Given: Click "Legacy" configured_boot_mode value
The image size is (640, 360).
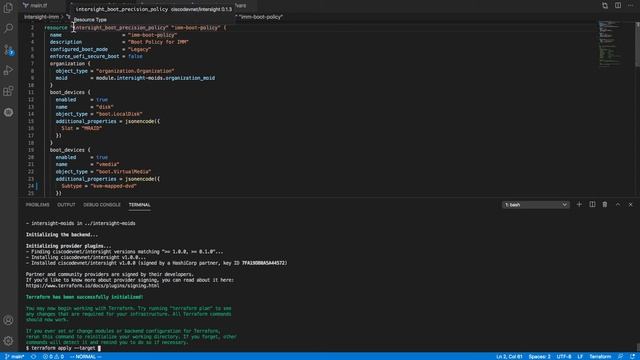Looking at the screenshot, I should pos(140,49).
